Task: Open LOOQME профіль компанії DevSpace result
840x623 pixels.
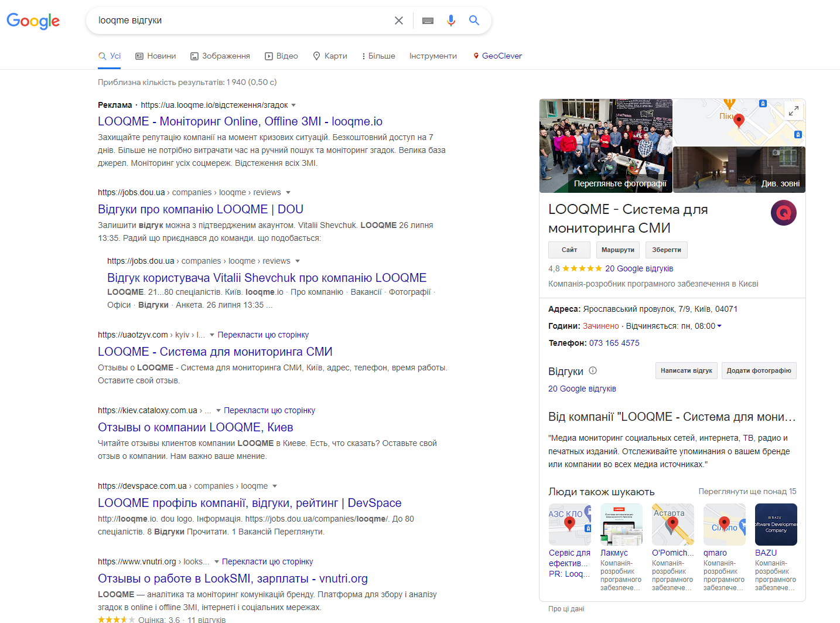Action: (250, 503)
